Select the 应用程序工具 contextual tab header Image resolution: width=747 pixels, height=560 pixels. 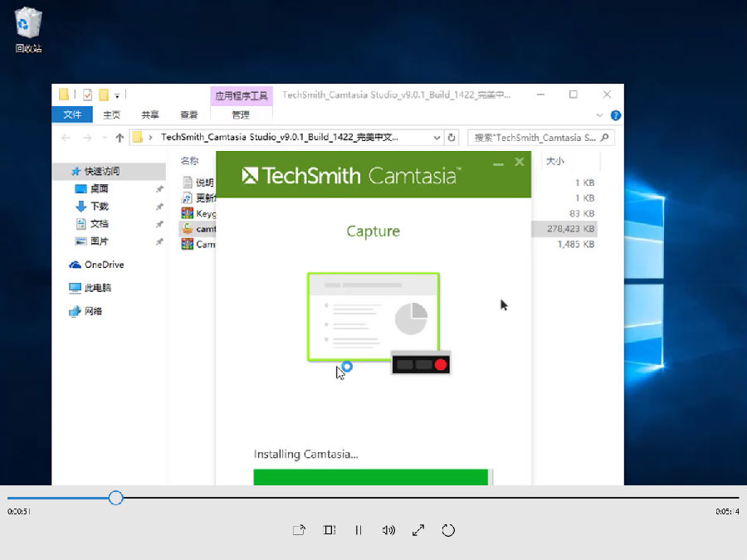click(241, 95)
